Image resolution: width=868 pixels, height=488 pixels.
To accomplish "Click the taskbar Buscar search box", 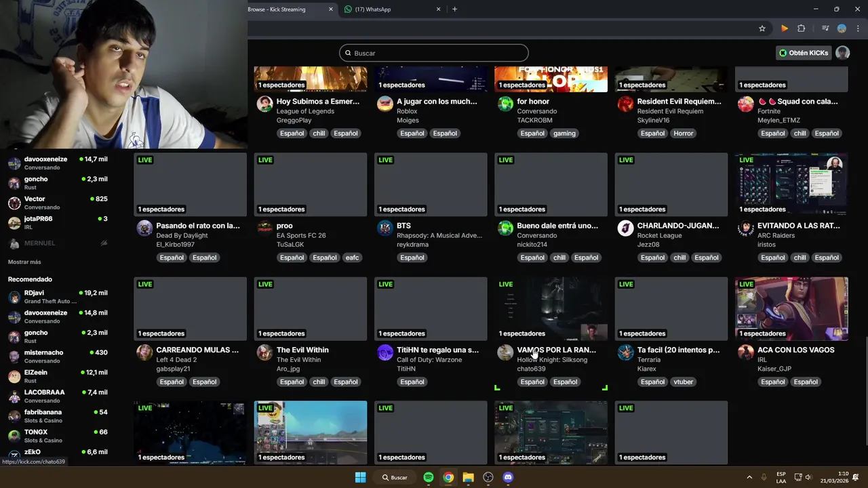I will tap(395, 477).
